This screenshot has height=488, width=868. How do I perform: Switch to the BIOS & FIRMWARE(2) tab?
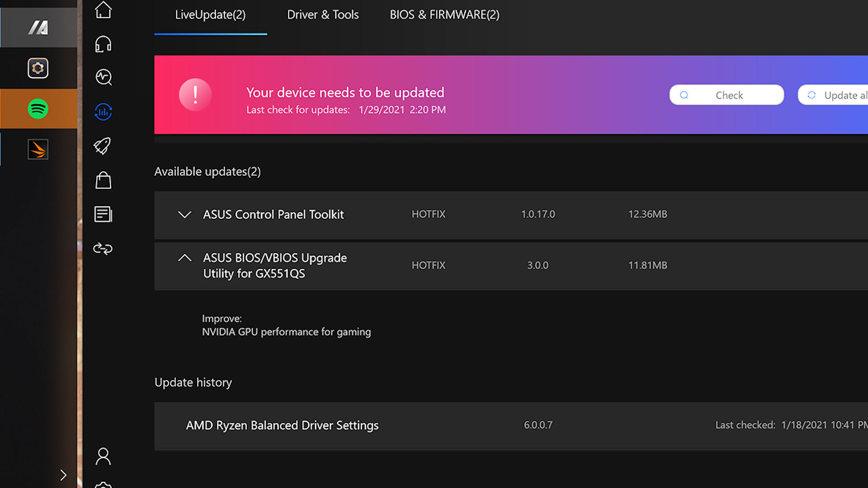coord(445,14)
